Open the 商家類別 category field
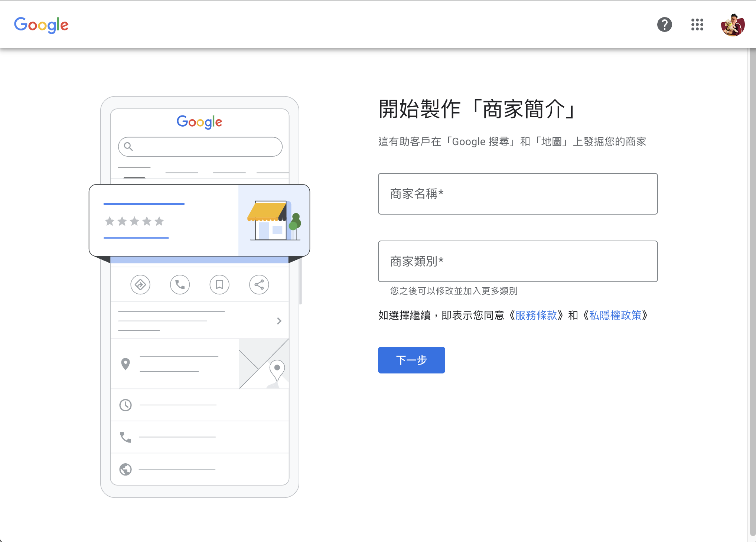Viewport: 756px width, 542px height. click(518, 261)
